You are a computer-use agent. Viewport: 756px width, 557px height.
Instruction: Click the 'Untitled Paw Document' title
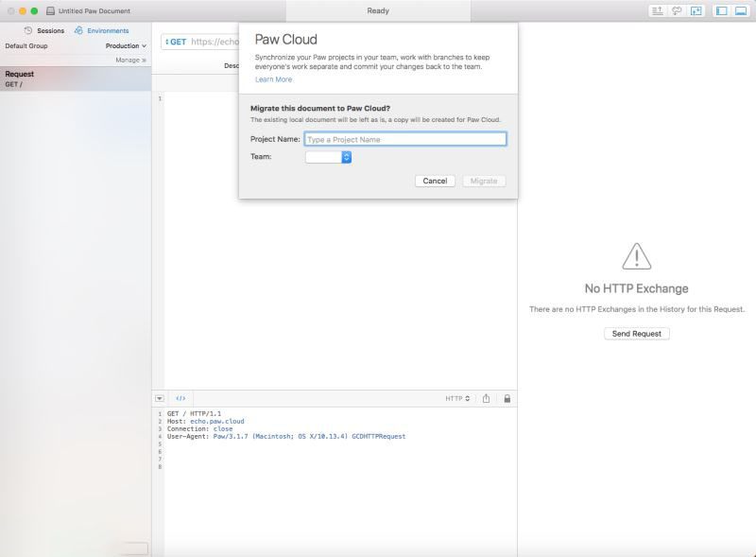pos(94,10)
